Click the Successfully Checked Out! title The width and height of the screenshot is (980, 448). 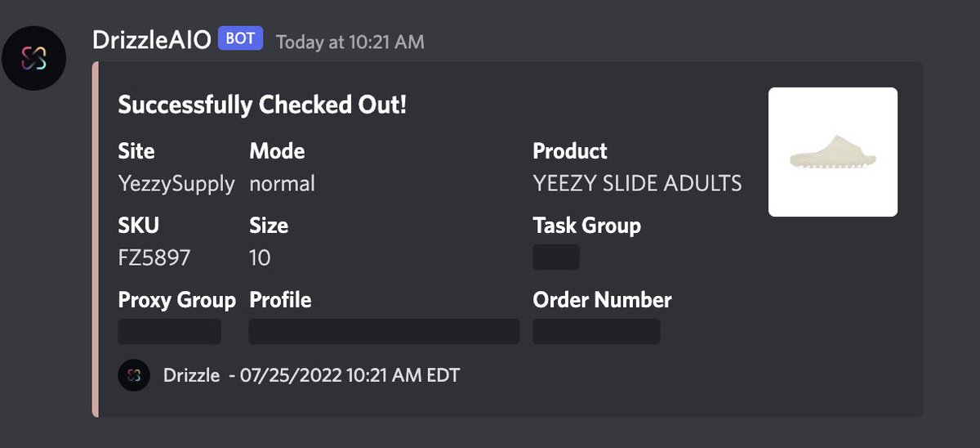click(x=262, y=105)
